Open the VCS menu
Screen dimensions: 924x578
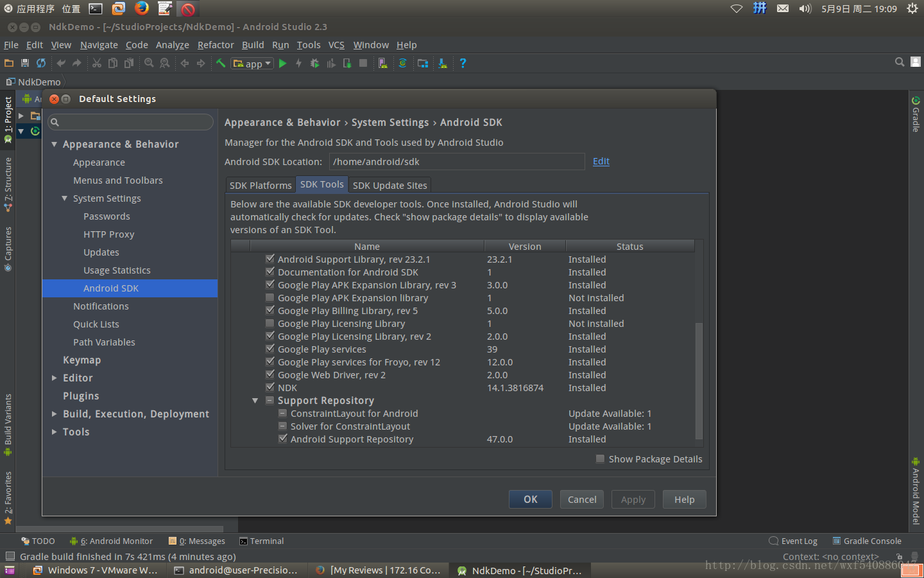[336, 45]
